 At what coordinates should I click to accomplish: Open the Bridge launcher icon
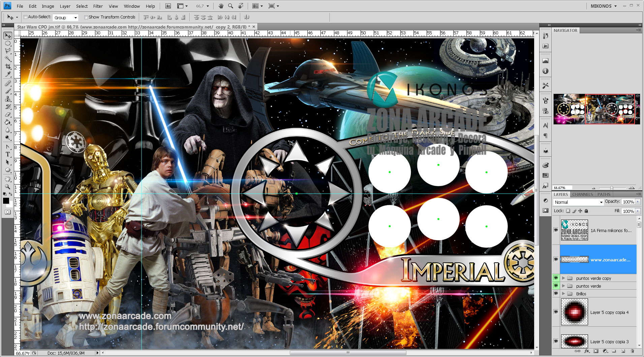pyautogui.click(x=168, y=6)
